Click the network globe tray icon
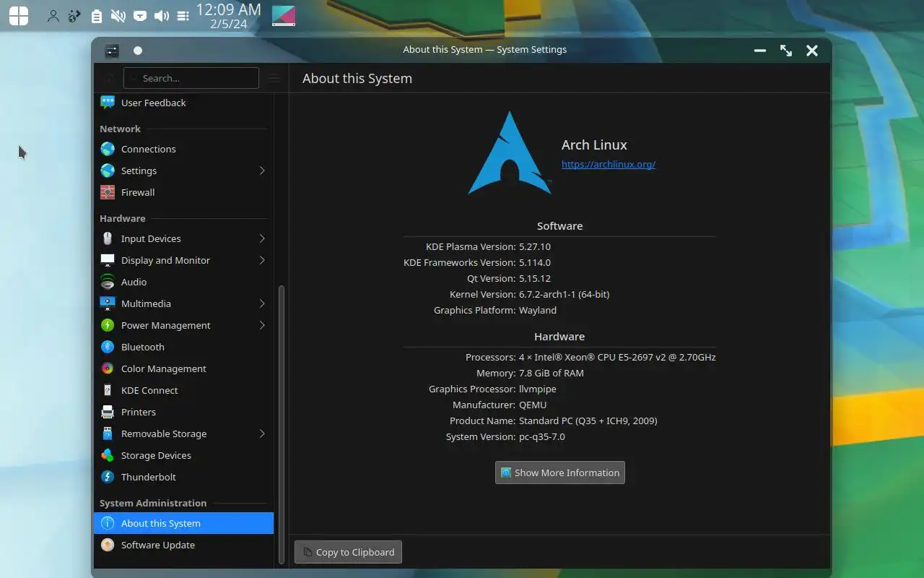This screenshot has height=578, width=924. pos(74,16)
